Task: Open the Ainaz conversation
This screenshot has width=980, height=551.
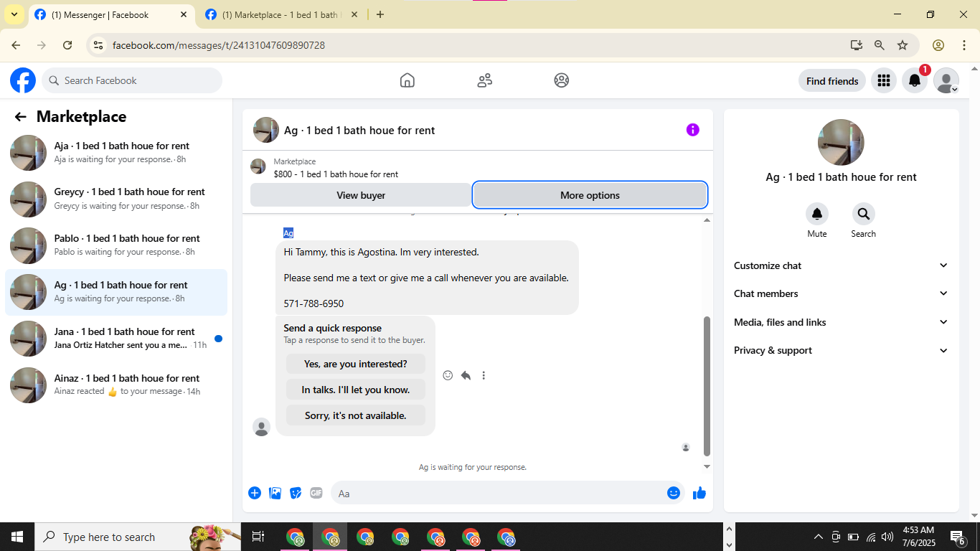Action: click(x=116, y=385)
